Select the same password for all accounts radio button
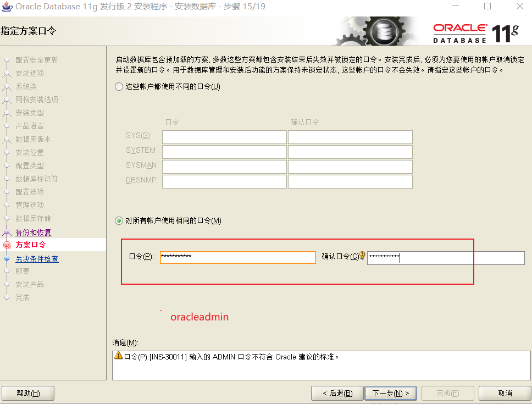This screenshot has height=404, width=532. 119,221
